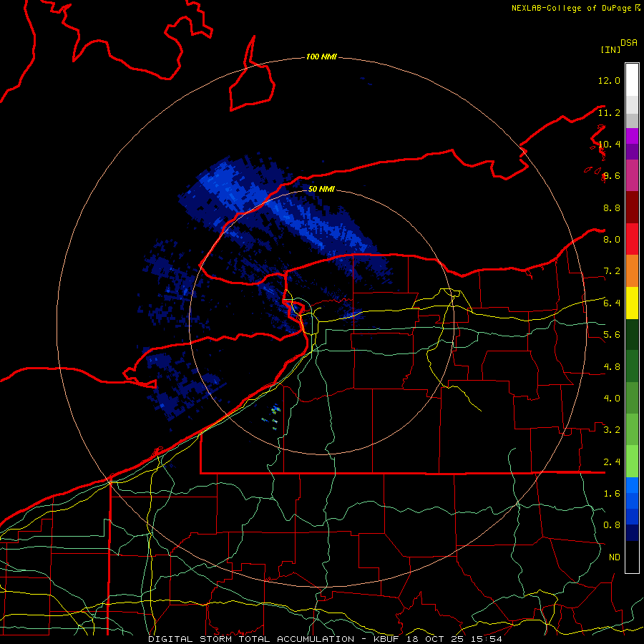Image resolution: width=644 pixels, height=644 pixels.
Task: Pick the navy swatch beside 0.8
Action: click(x=632, y=533)
